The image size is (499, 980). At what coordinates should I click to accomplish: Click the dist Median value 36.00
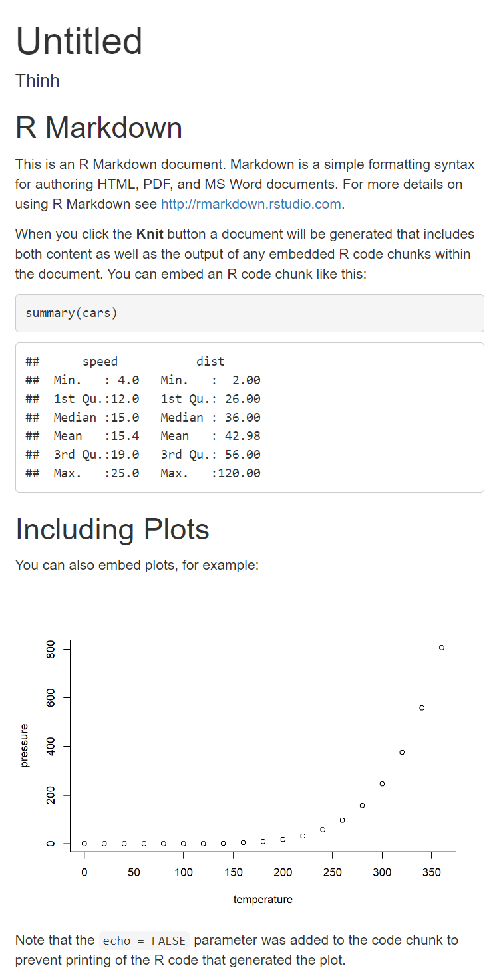(242, 418)
